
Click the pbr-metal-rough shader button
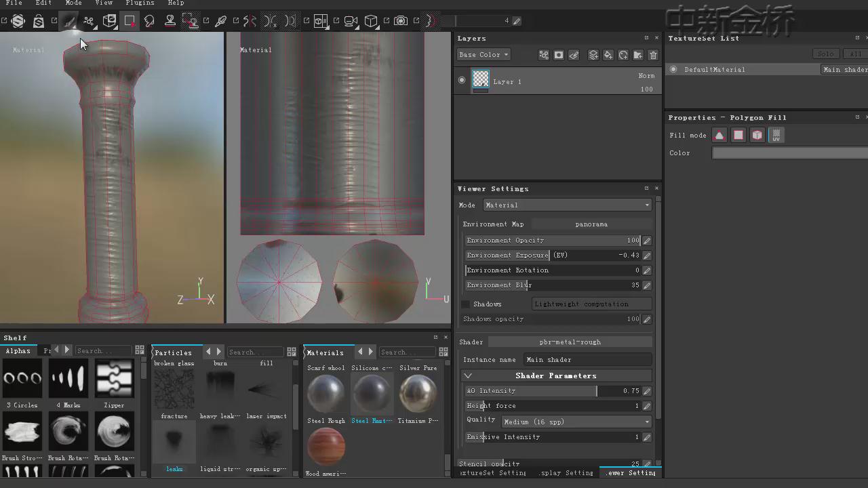pos(570,342)
